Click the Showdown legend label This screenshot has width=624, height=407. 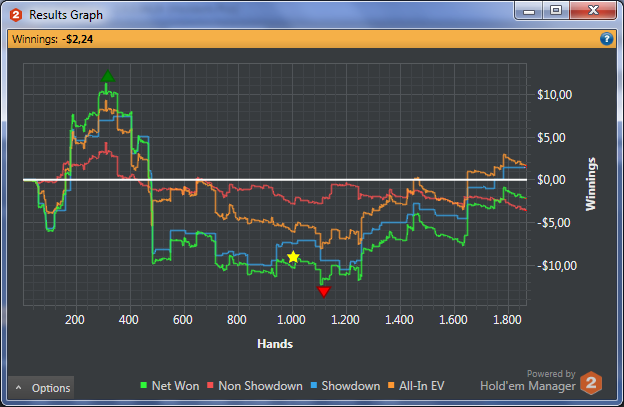pos(351,386)
